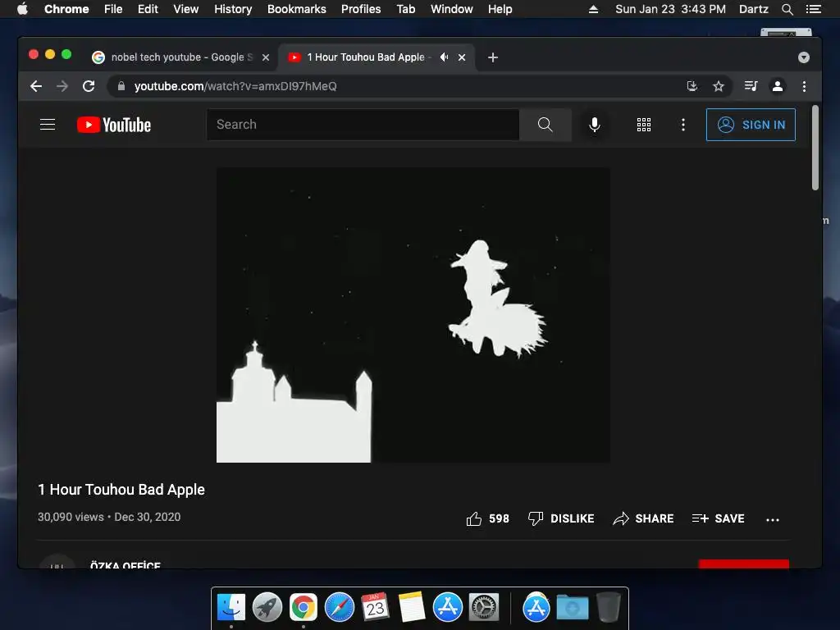Click the eject icon in menu bar
This screenshot has height=630, width=840.
coord(593,9)
